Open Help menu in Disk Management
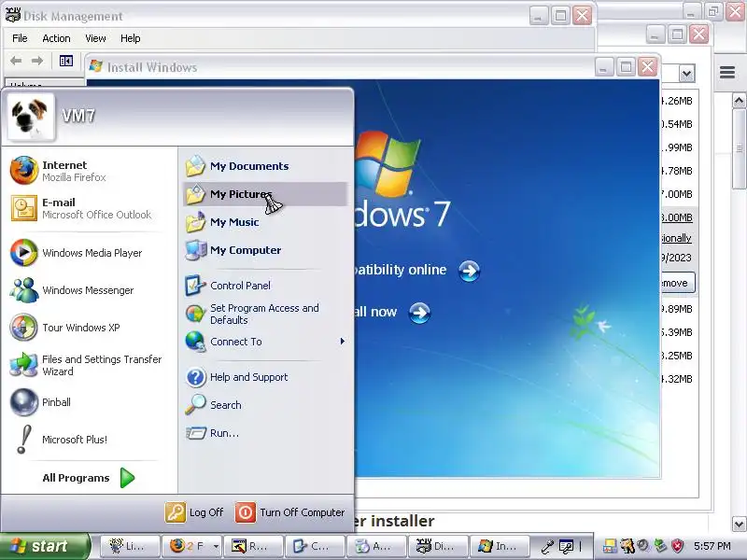747x560 pixels. pyautogui.click(x=130, y=38)
